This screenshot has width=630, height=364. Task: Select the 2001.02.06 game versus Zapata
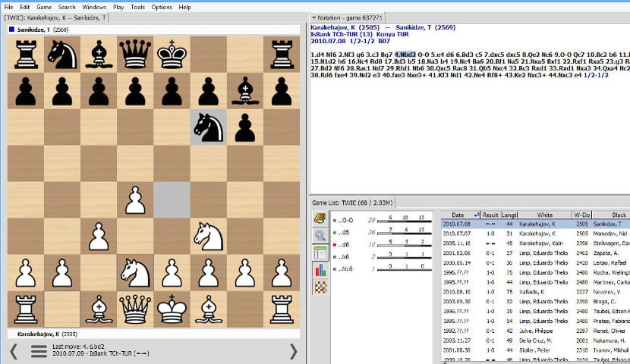(x=536, y=253)
